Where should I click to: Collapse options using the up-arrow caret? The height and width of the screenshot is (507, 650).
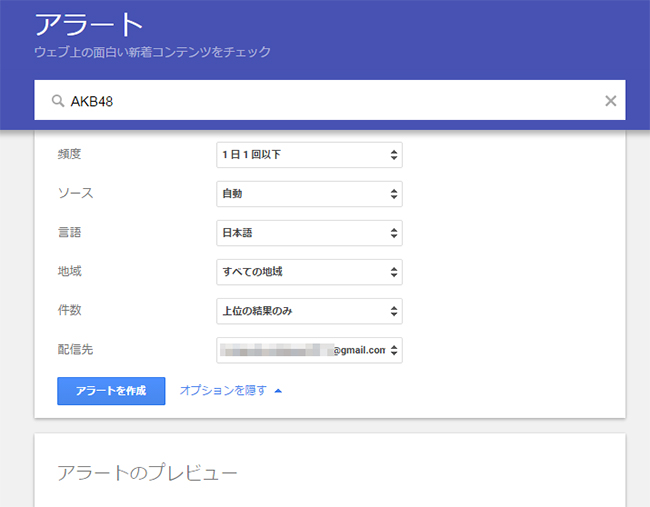[x=278, y=391]
